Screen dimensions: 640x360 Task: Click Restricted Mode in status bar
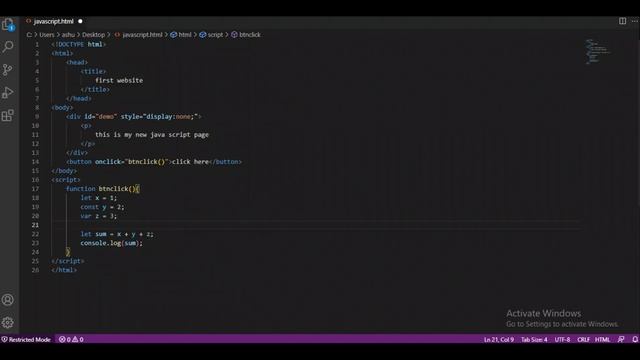click(26, 339)
